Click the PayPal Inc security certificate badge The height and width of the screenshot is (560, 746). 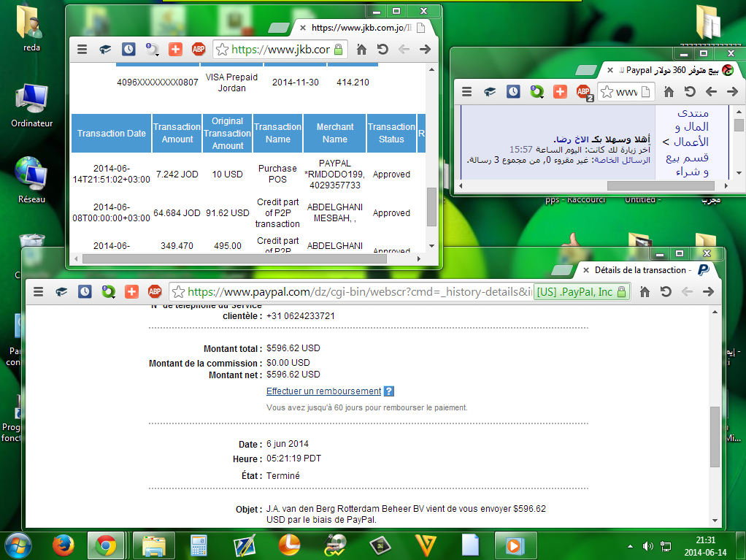[582, 291]
